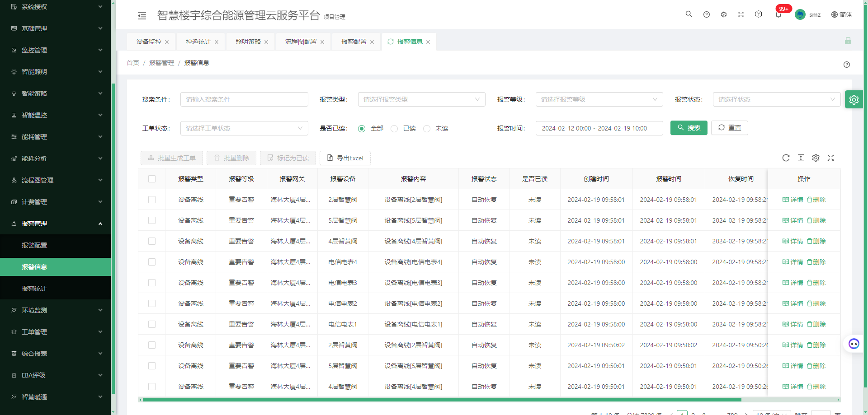Toggle fullscreen icon in the top header
868x415 pixels.
[x=741, y=14]
